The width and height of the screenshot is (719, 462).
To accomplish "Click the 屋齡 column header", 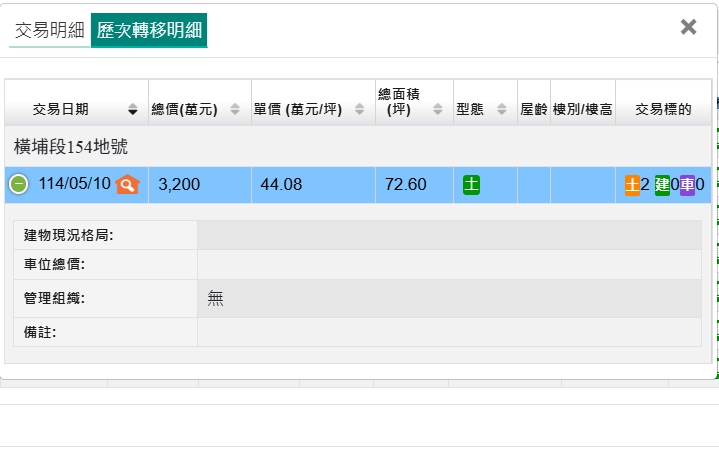I will point(533,109).
